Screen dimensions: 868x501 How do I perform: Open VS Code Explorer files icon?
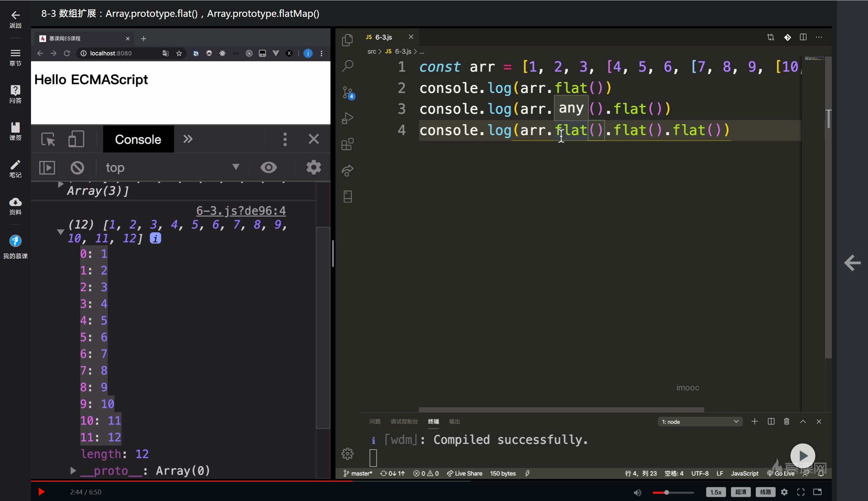pos(347,40)
